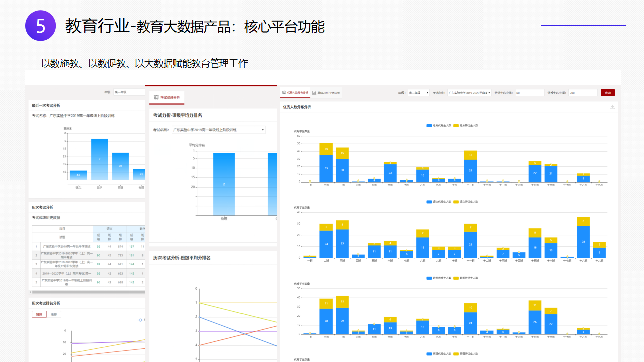Image resolution: width=644 pixels, height=362 pixels.
Task: Click the purple number 5 circle badge
Action: (41, 26)
